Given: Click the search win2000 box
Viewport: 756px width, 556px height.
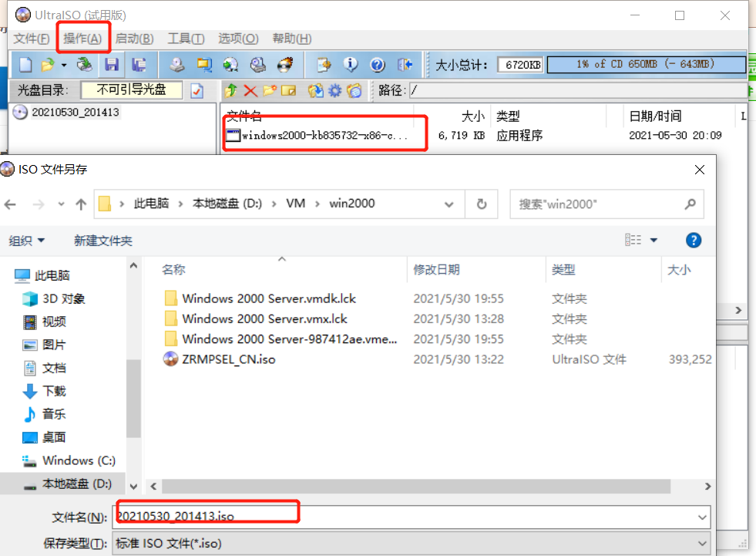Looking at the screenshot, I should click(x=606, y=204).
